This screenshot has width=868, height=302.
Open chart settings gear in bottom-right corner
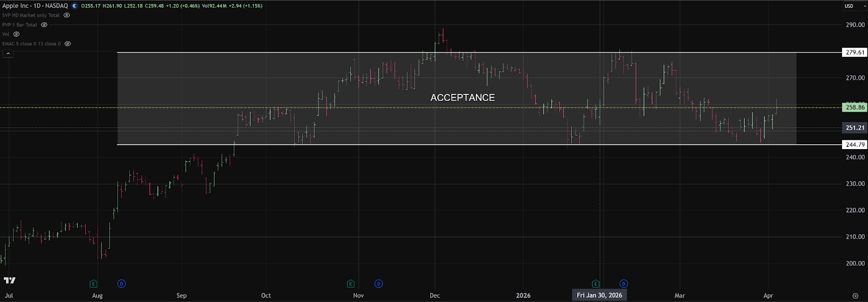[856, 296]
